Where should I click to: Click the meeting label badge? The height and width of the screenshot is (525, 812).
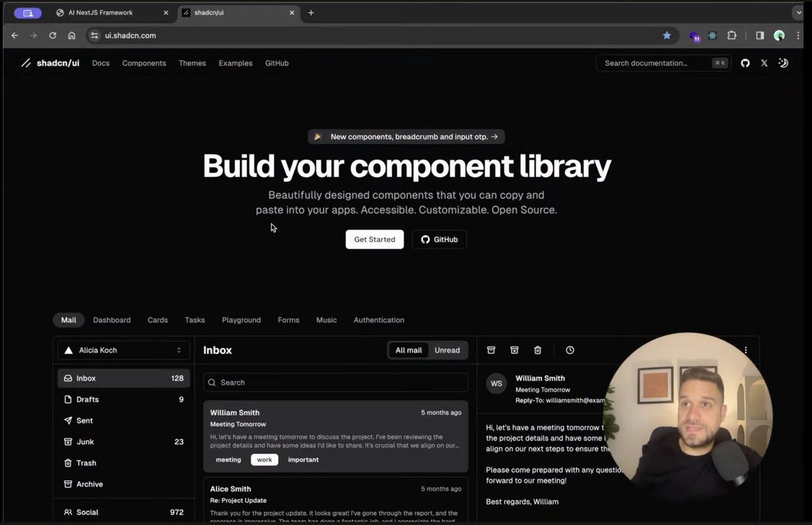(228, 459)
